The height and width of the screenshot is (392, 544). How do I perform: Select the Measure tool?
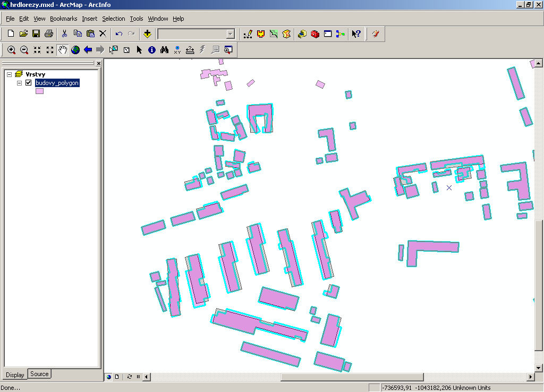(x=190, y=50)
